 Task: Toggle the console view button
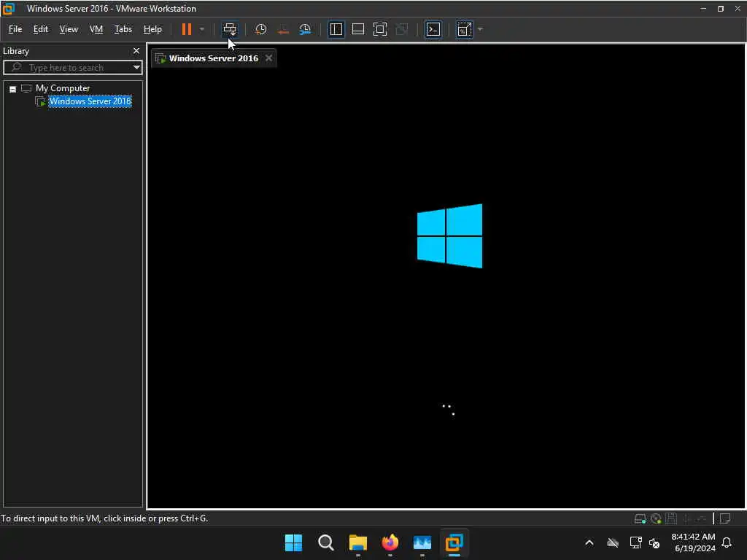[x=433, y=29]
